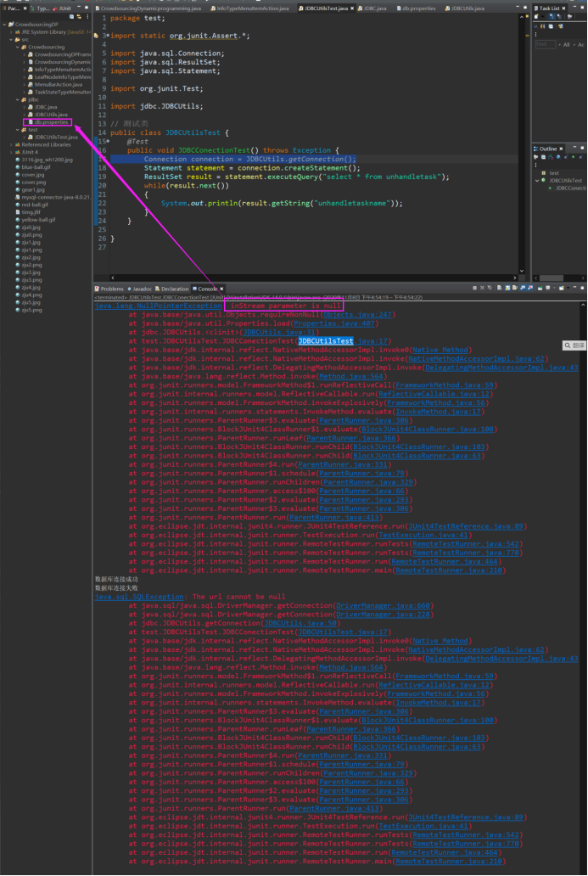
Task: Switch to JDBC.java editor tab
Action: click(x=372, y=8)
